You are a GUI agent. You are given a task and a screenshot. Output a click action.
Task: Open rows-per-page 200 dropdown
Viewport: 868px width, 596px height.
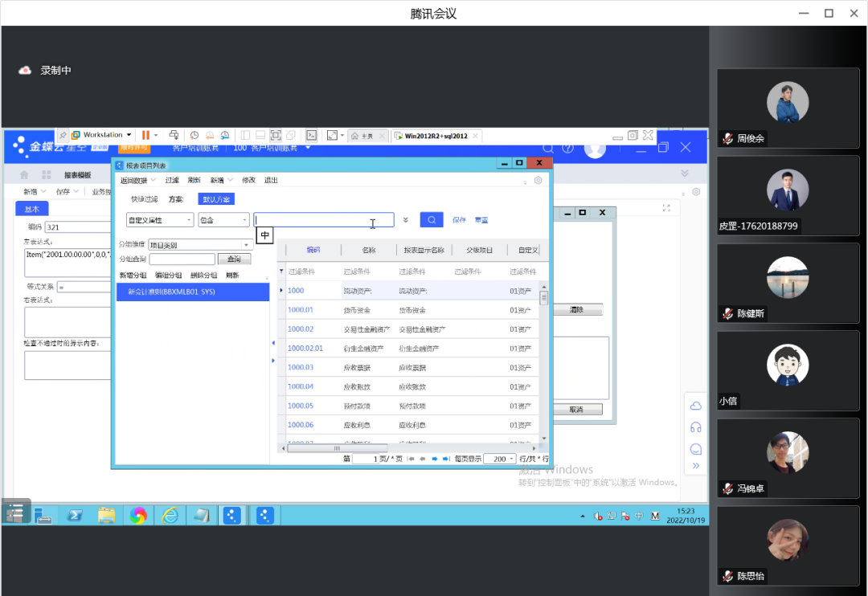point(500,459)
